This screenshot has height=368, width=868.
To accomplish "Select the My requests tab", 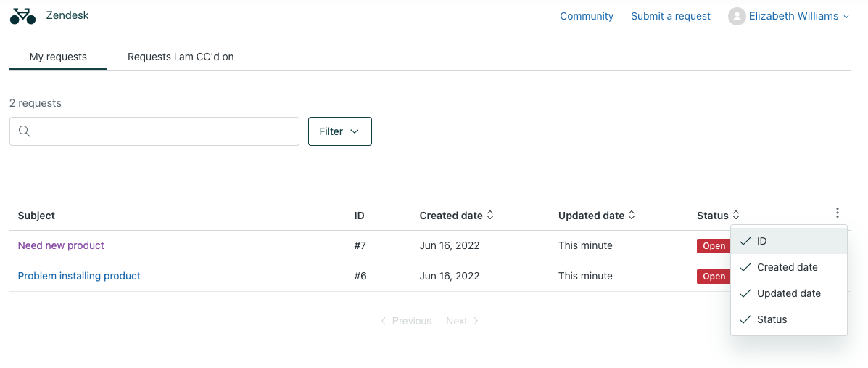I will tap(58, 57).
